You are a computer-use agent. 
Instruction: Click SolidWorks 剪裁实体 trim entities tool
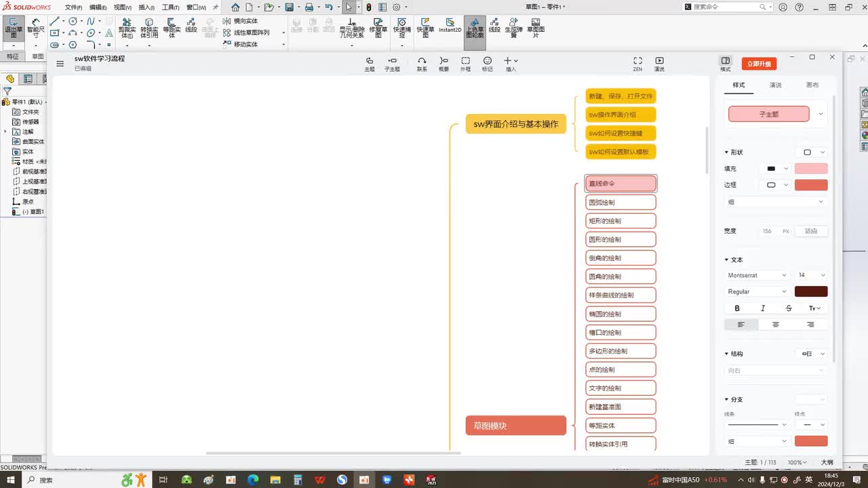(127, 28)
